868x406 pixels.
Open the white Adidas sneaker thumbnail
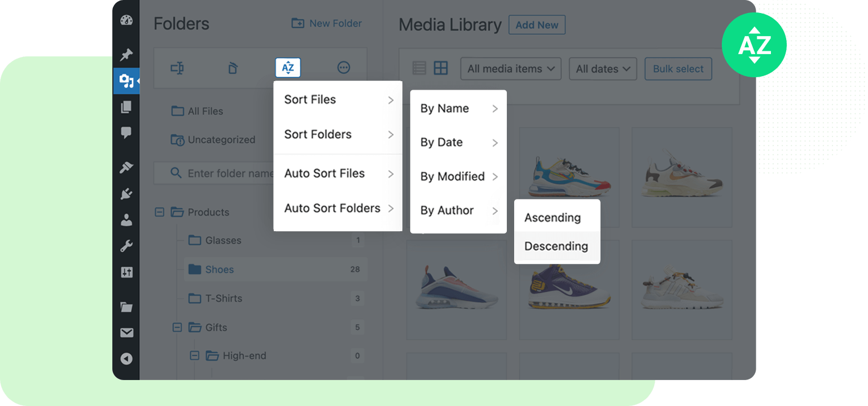coord(682,290)
